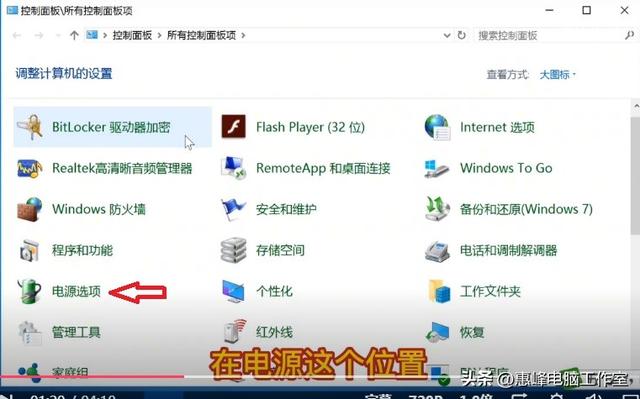This screenshot has width=640, height=399.
Task: Click the Realtek高清晰音频管理器 icon
Action: tap(30, 168)
